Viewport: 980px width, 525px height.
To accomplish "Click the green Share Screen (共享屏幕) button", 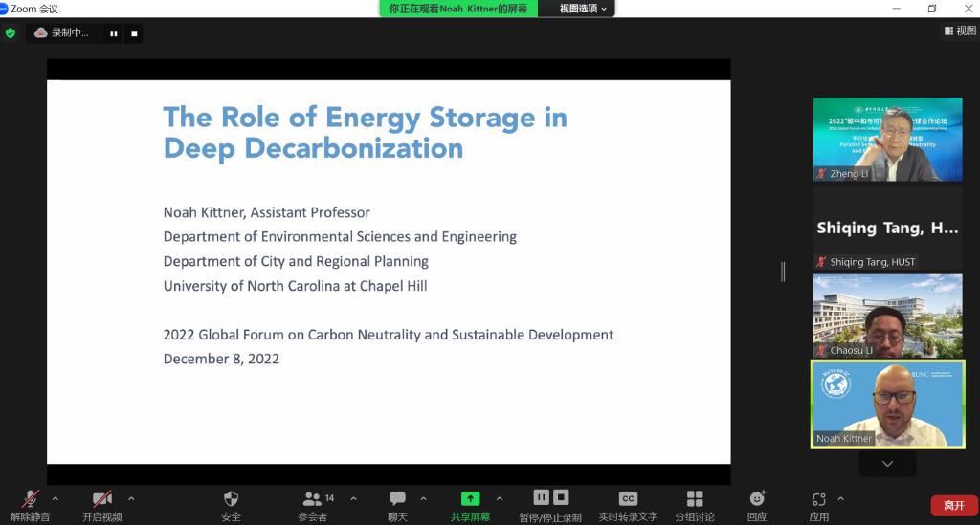I will [470, 500].
